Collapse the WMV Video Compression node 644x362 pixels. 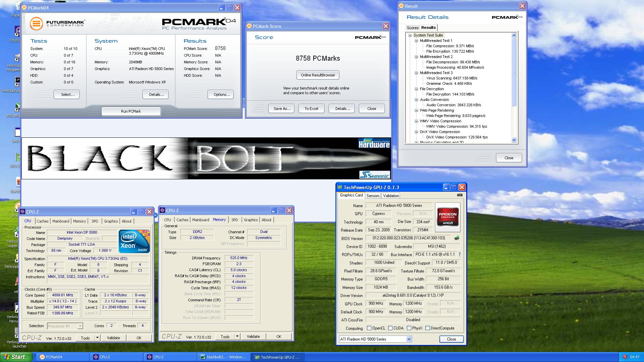[x=416, y=121]
